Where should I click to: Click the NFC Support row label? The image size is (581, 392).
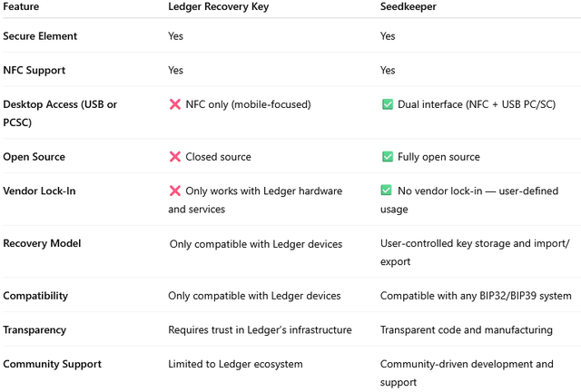pyautogui.click(x=34, y=71)
